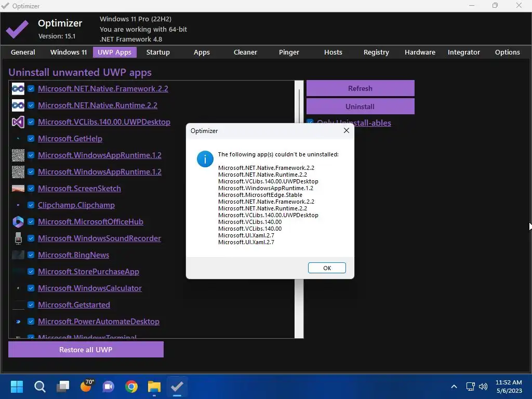This screenshot has width=532, height=399.
Task: Open the Apps tab
Action: [x=202, y=52]
